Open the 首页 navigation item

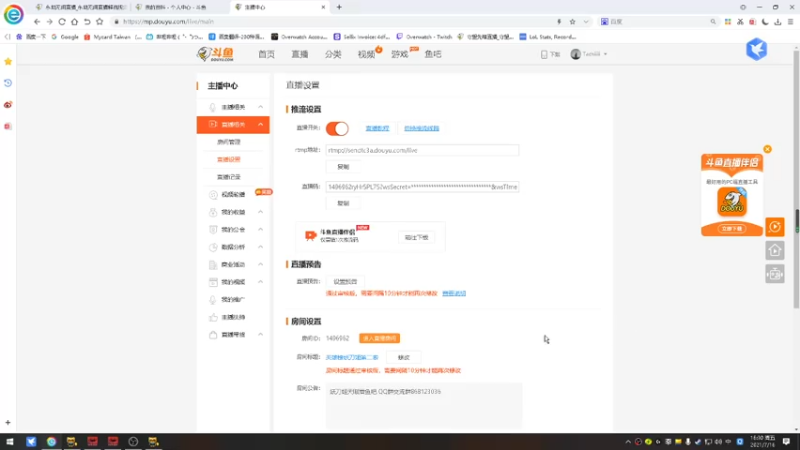266,54
